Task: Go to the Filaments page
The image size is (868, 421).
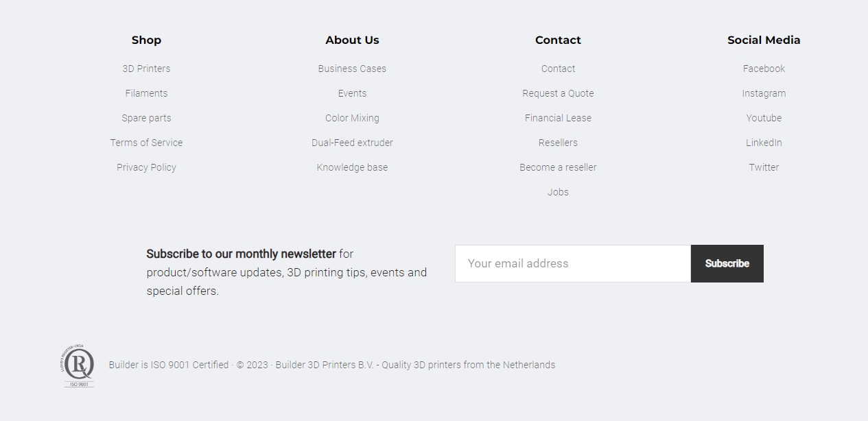Action: pos(146,93)
